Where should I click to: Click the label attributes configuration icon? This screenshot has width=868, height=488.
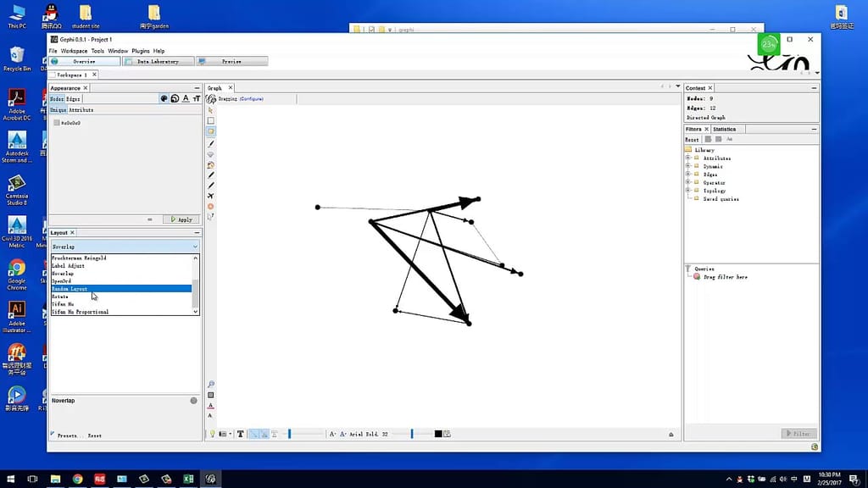(x=447, y=434)
